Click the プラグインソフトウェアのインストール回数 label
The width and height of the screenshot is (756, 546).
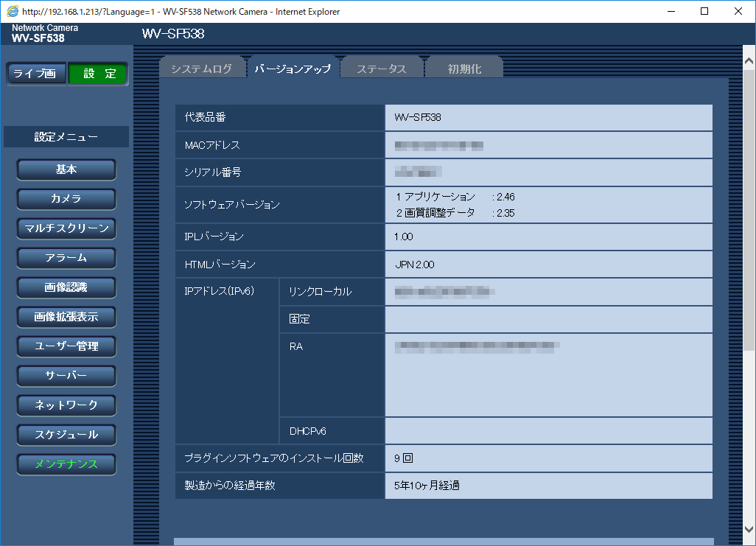click(x=274, y=458)
